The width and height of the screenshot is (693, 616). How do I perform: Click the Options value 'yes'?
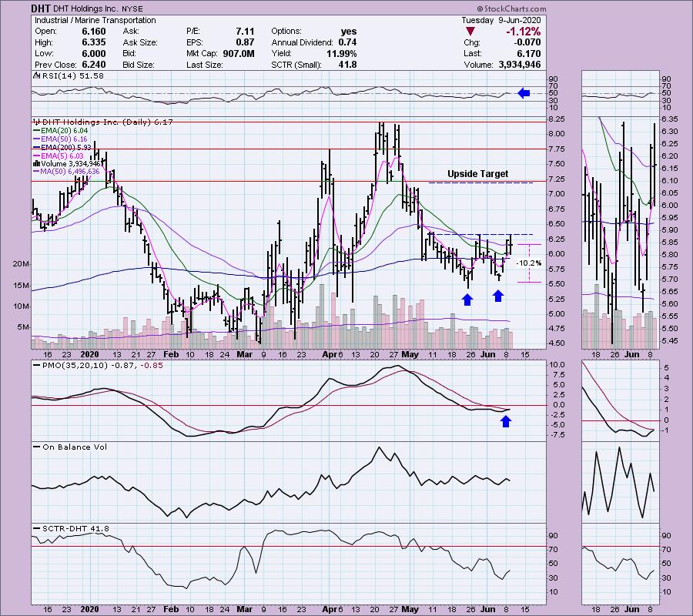pos(349,32)
